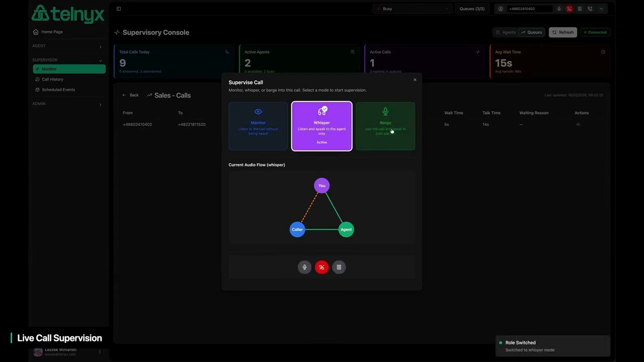Expand the ADMIN sidebar section
Viewport: 644px width, 362px height.
coord(69,104)
